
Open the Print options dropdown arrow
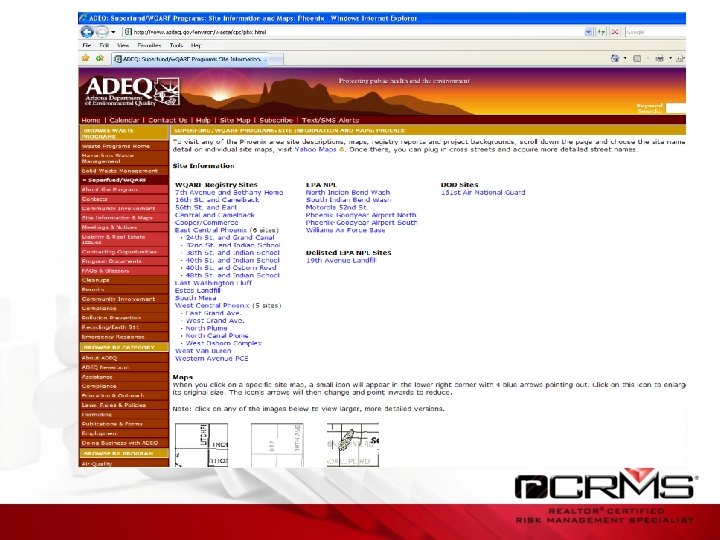click(670, 58)
